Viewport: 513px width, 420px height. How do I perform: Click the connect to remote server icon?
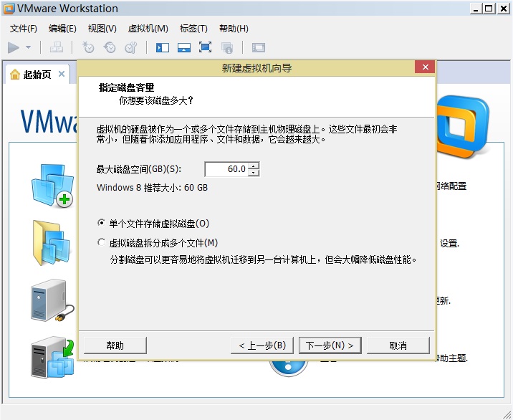(52, 300)
